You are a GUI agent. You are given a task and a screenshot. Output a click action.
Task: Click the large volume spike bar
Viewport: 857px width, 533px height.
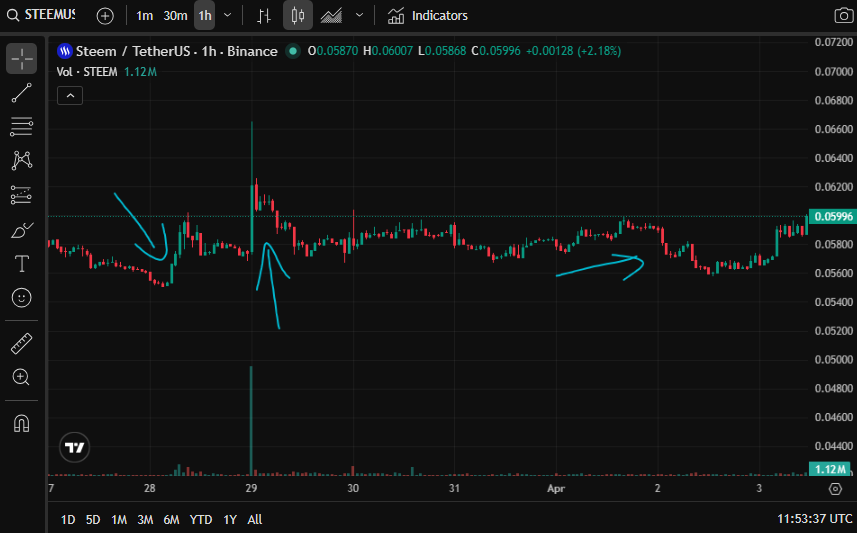coord(251,420)
